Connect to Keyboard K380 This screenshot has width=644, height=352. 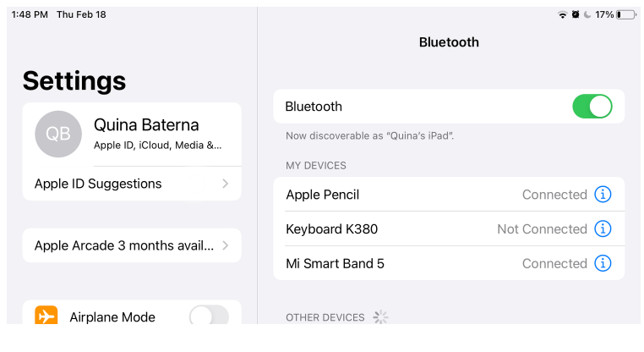tap(449, 228)
